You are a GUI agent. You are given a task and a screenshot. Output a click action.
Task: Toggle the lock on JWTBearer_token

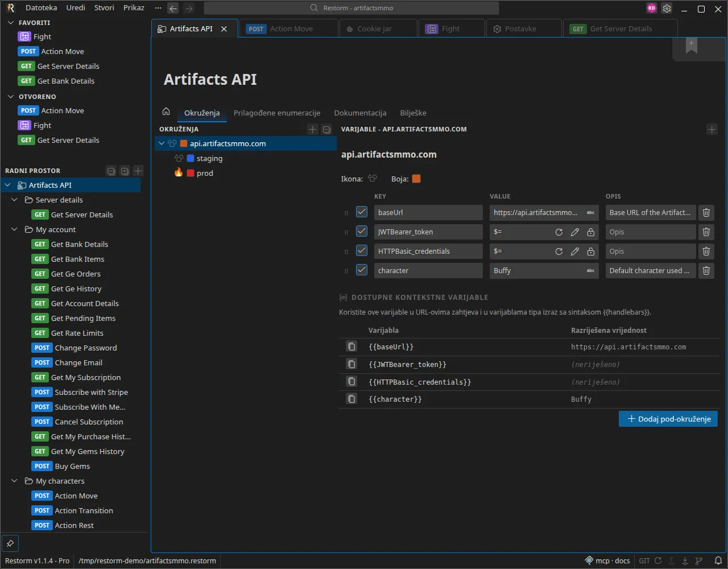[591, 232]
